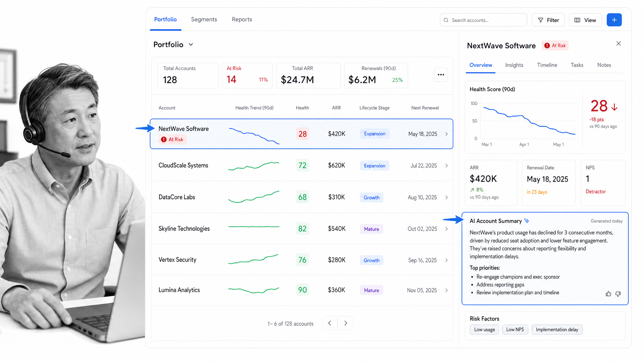Go to next page of accounts
The image size is (644, 362).
346,323
